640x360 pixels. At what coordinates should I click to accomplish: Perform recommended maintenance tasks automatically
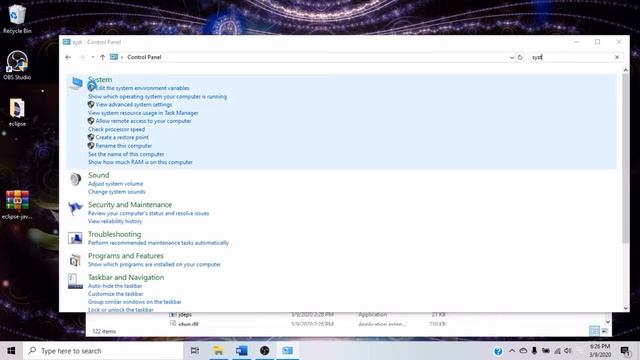click(x=158, y=243)
